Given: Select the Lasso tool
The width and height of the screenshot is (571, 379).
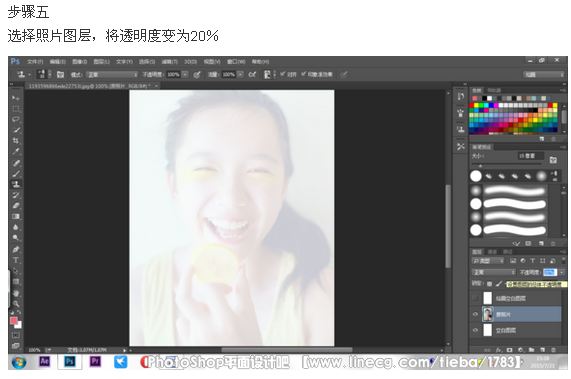Looking at the screenshot, I should point(16,119).
